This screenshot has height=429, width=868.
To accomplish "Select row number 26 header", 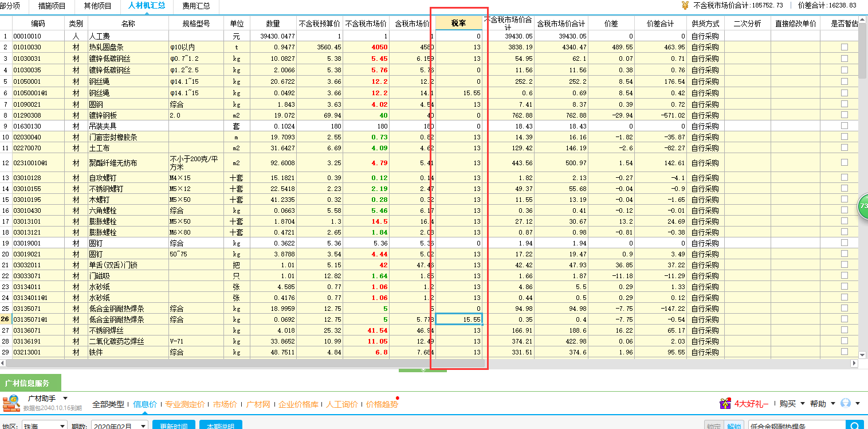I will (x=6, y=319).
